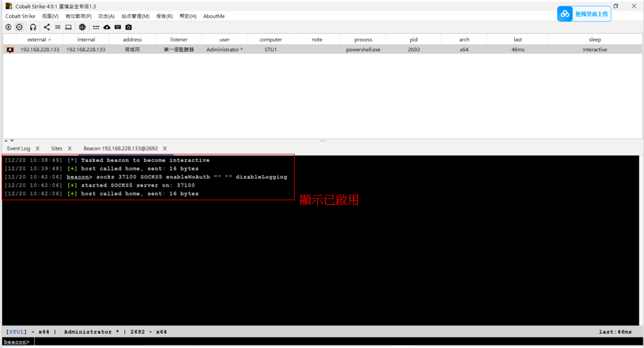Viewport: 644px width, 348px height.
Task: Sort by the sleep column header
Action: [x=595, y=39]
